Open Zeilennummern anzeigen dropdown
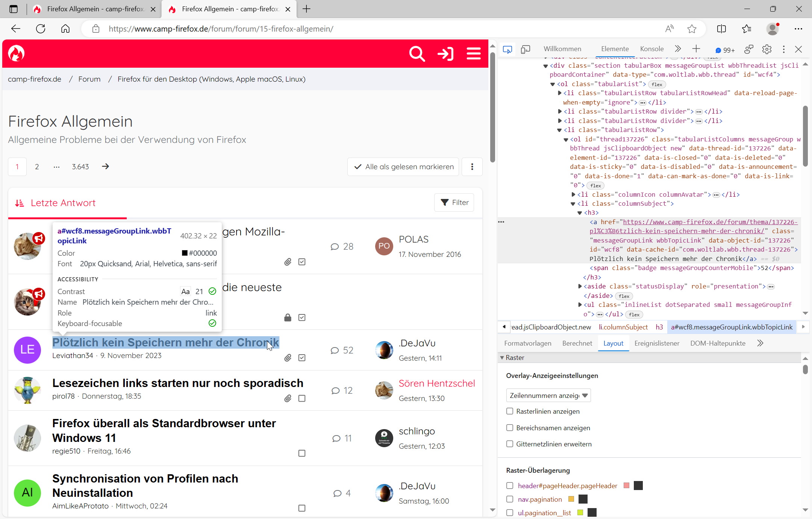The height and width of the screenshot is (519, 812). point(548,396)
